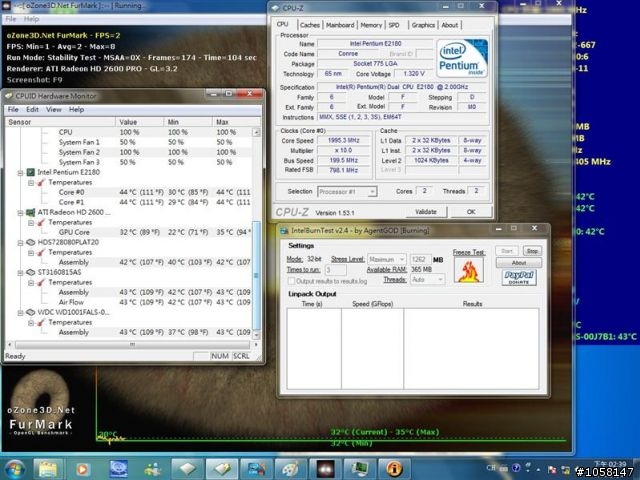Collapse the HDS728080PLAT20 node
This screenshot has height=480, width=640.
[20, 242]
